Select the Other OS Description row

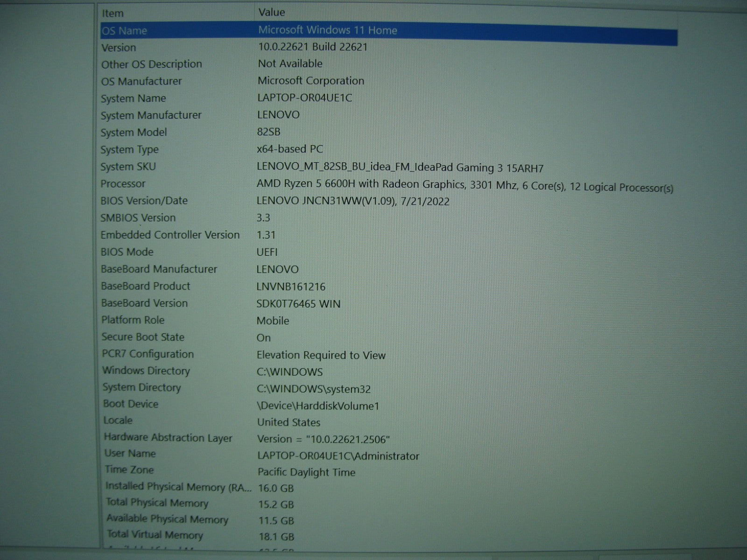coord(152,64)
